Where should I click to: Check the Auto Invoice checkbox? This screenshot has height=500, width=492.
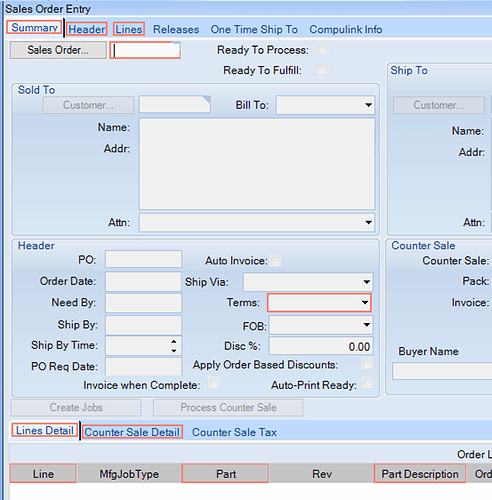275,261
